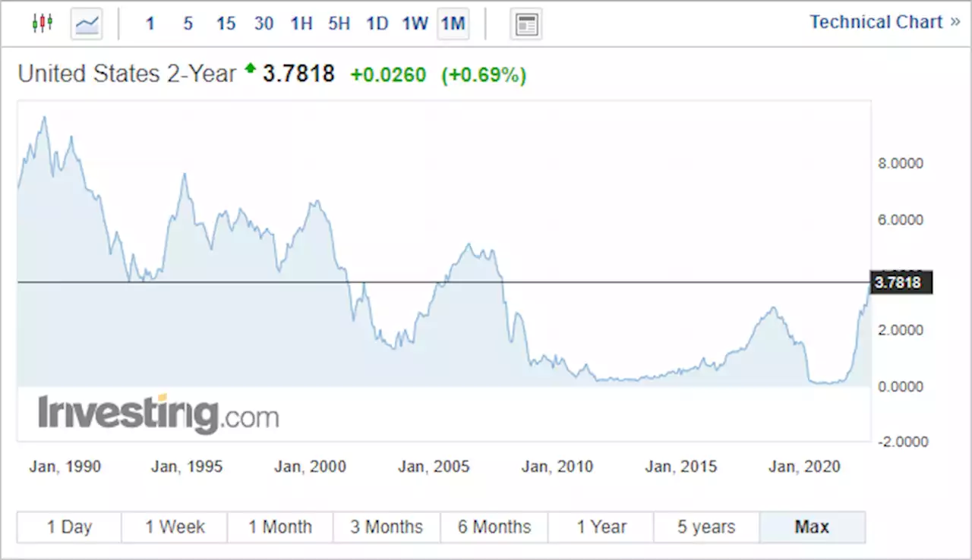Screen dimensions: 972x560
Task: Select the 6 Months range tab
Action: [494, 527]
